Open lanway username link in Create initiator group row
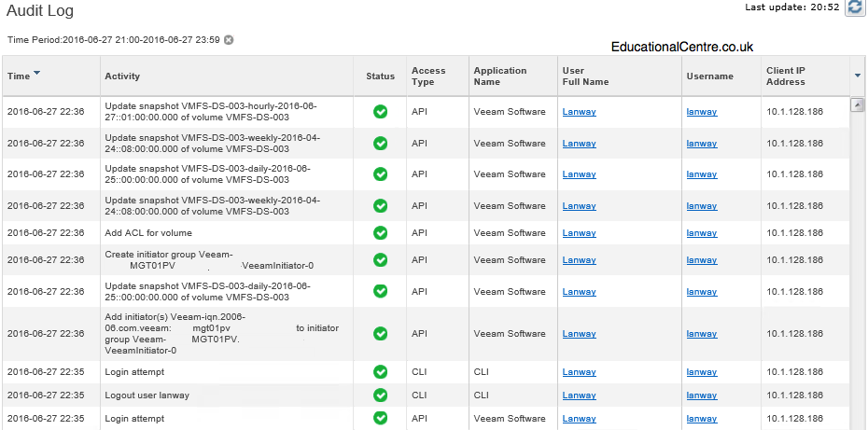The height and width of the screenshot is (430, 868). [701, 259]
